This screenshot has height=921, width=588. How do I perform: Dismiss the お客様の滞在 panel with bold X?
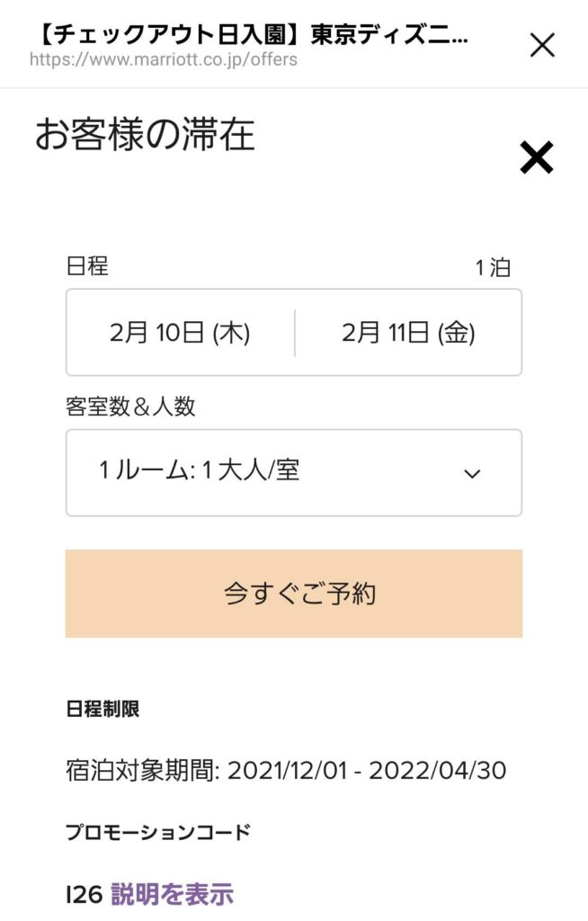click(x=537, y=157)
